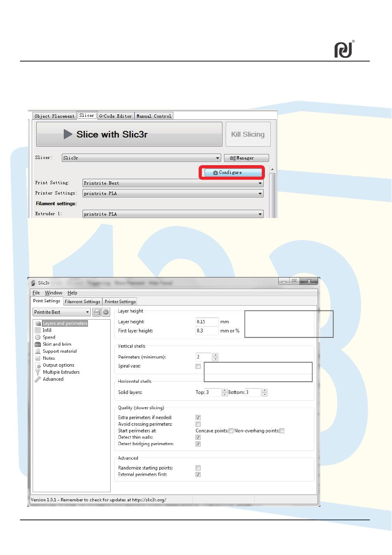
Task: Click the Bottom solid layers field
Action: [253, 392]
